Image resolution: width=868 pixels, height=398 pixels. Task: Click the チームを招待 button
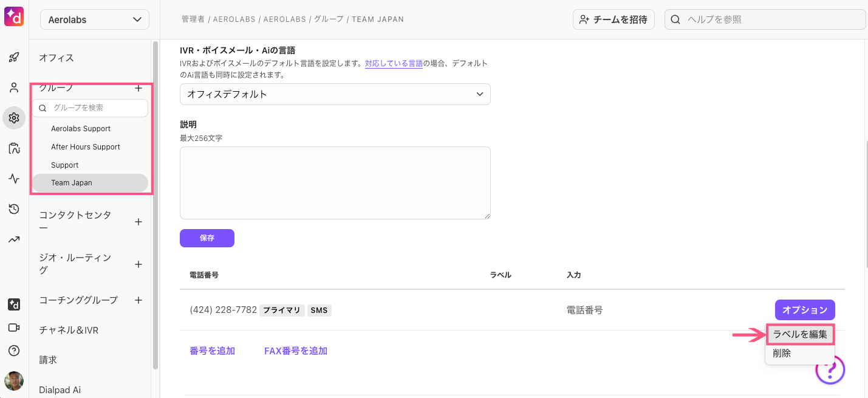(613, 19)
